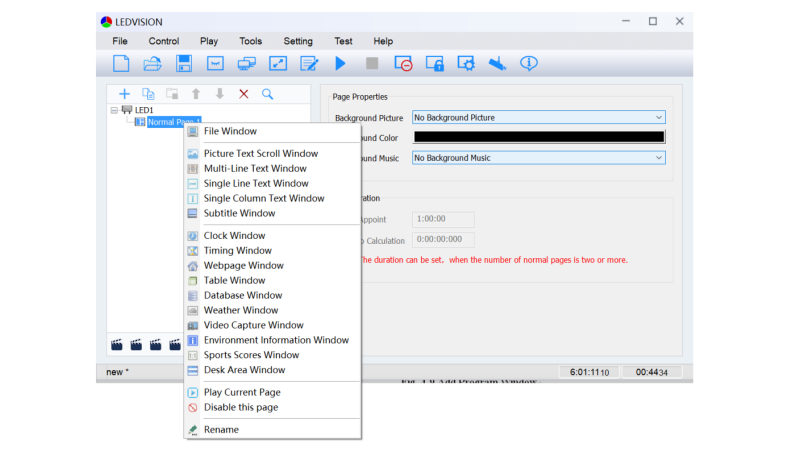800x450 pixels.
Task: Click the 00:44 status bar counter
Action: pyautogui.click(x=652, y=372)
